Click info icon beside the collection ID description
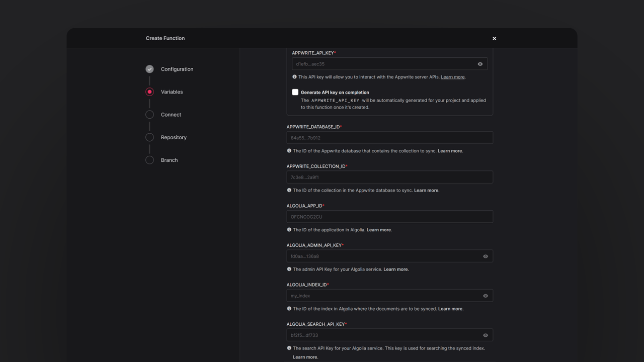 pyautogui.click(x=289, y=190)
